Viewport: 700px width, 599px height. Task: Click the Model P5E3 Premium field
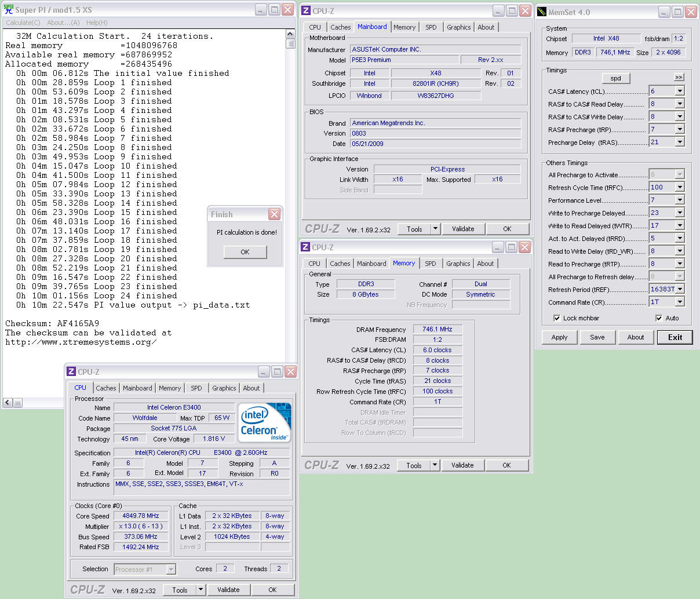[x=404, y=60]
